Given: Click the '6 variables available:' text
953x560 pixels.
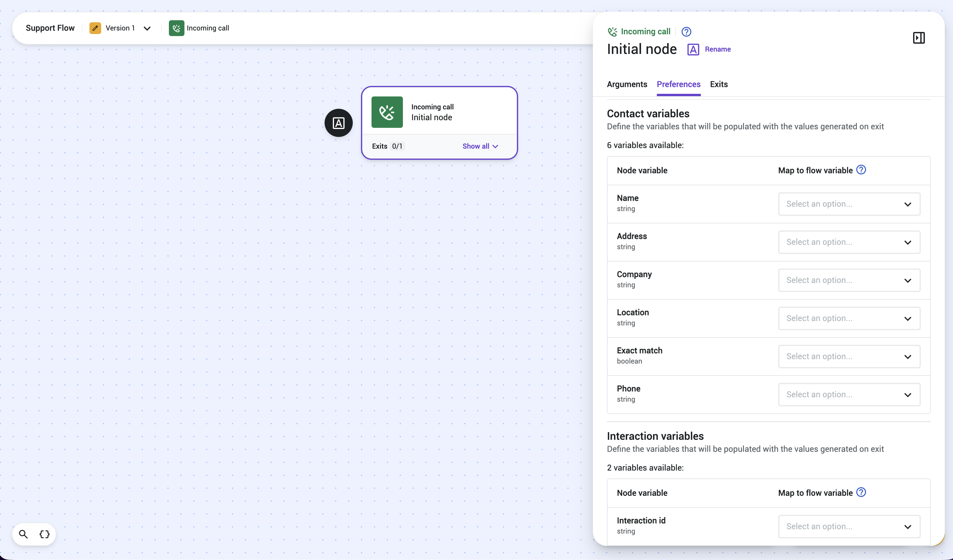Looking at the screenshot, I should 645,145.
